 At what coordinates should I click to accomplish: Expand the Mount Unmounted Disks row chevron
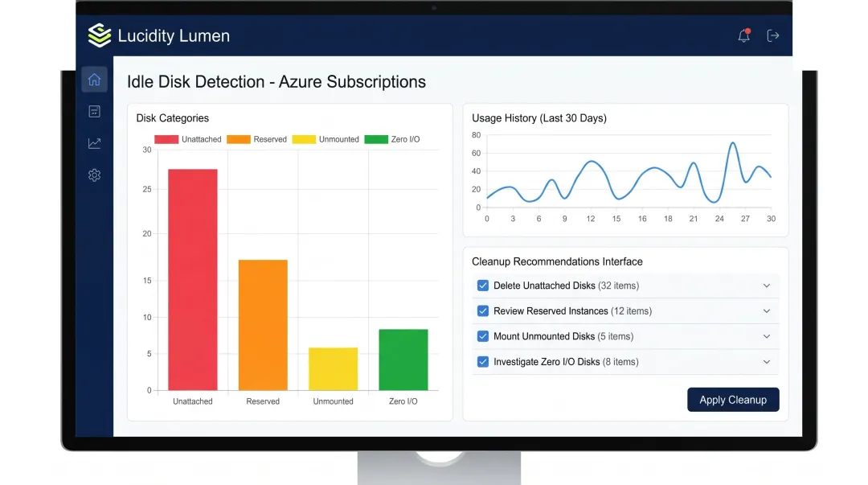[767, 336]
